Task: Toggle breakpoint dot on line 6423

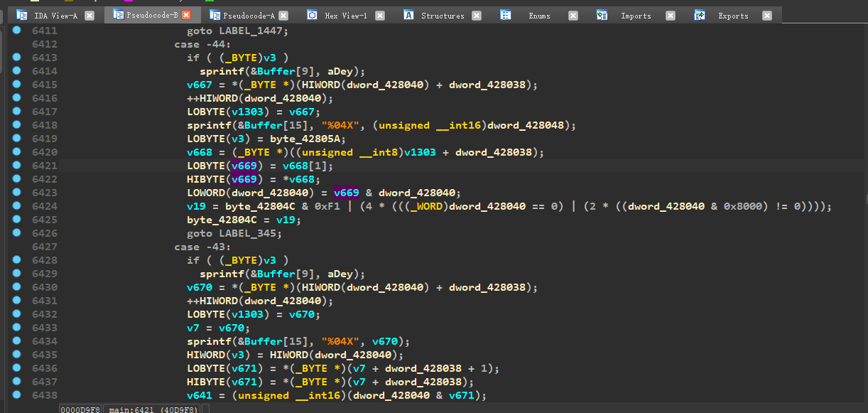Action: tap(16, 193)
